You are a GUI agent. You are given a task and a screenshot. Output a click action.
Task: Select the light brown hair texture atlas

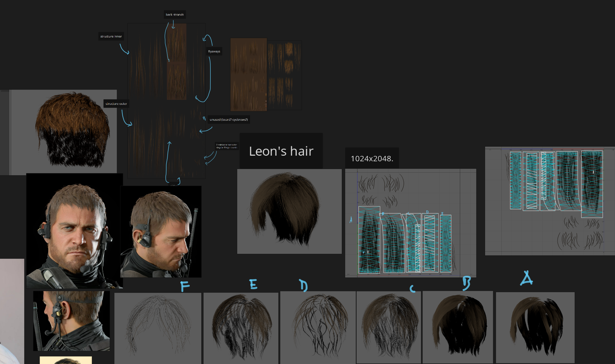click(249, 75)
